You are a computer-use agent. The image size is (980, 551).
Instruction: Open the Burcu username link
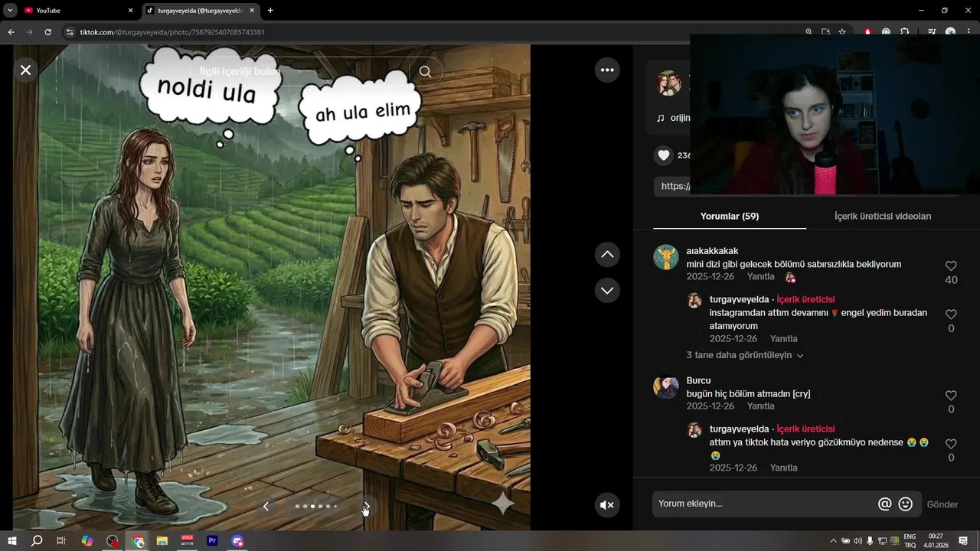pos(698,380)
